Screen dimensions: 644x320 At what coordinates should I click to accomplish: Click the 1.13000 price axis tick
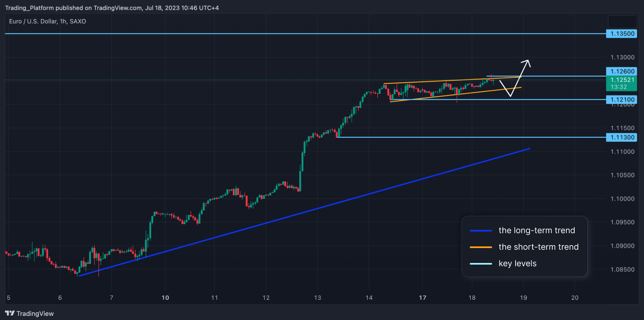coord(622,57)
